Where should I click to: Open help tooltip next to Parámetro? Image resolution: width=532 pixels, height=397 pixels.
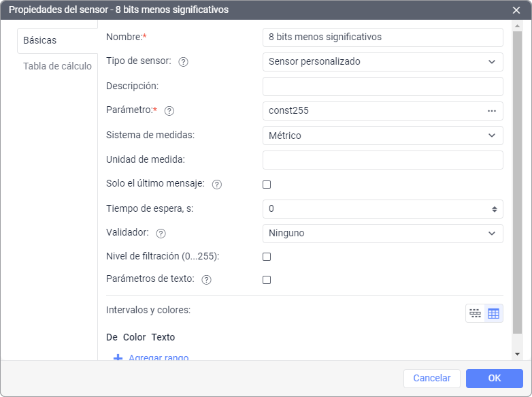tap(169, 111)
